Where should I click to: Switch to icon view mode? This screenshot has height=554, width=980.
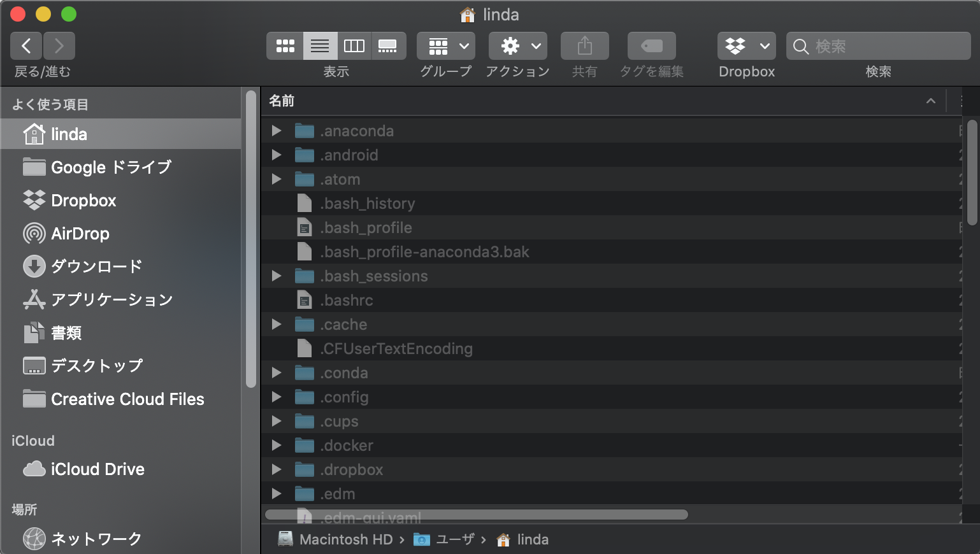285,46
